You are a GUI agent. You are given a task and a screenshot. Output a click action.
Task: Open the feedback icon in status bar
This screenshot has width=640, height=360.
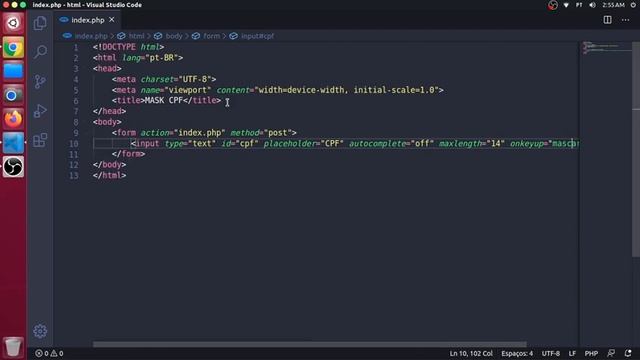[611, 353]
